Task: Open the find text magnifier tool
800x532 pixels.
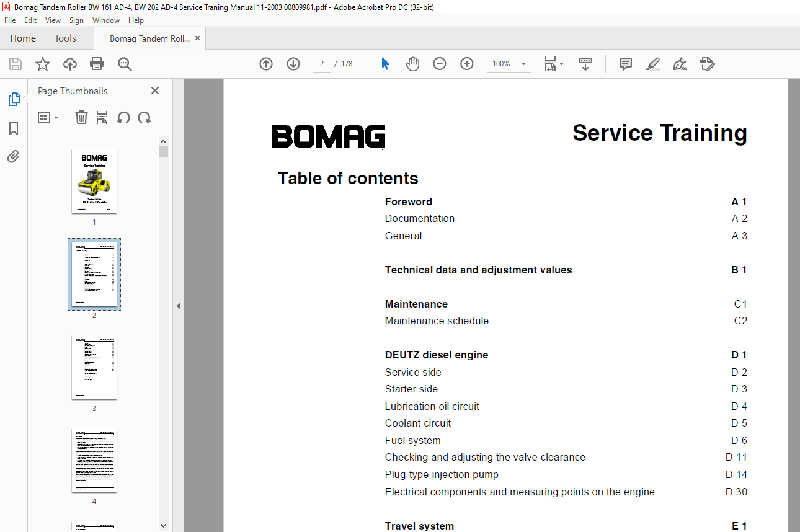Action: coord(125,64)
